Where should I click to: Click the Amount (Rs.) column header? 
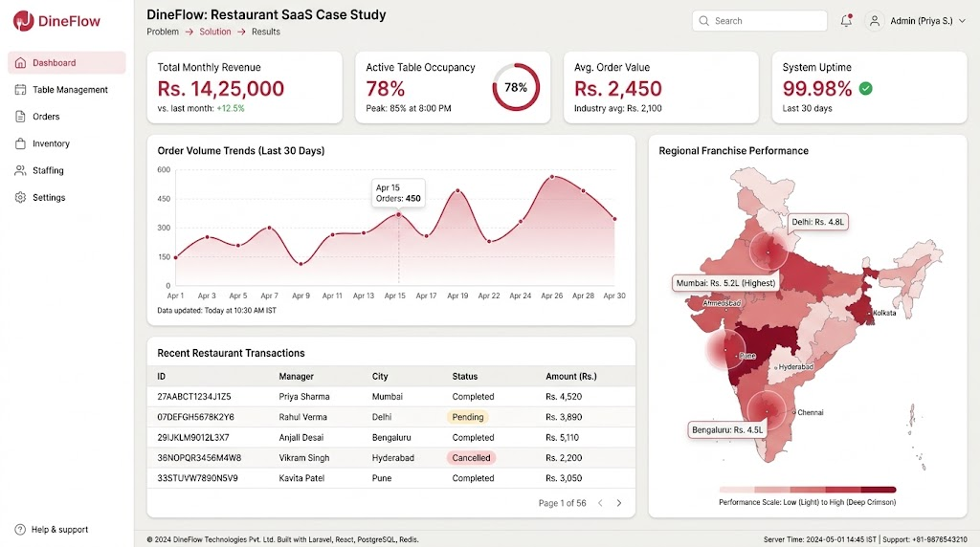(x=571, y=377)
